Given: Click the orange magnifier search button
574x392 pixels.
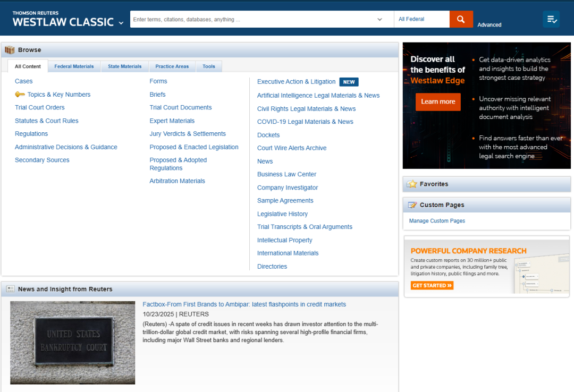Looking at the screenshot, I should tap(461, 19).
